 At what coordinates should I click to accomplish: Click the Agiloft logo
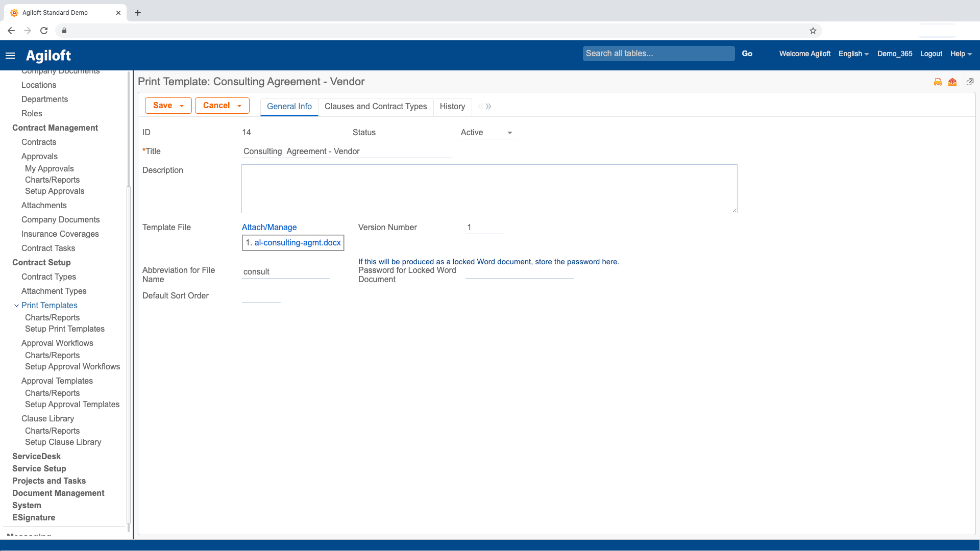48,55
